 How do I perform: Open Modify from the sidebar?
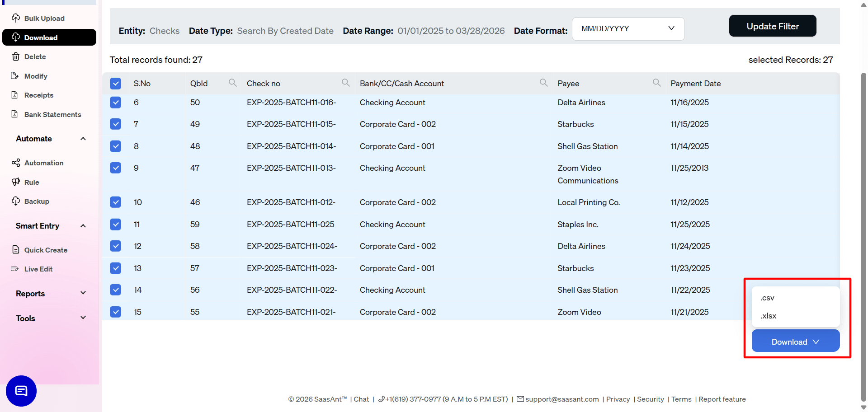point(16,76)
